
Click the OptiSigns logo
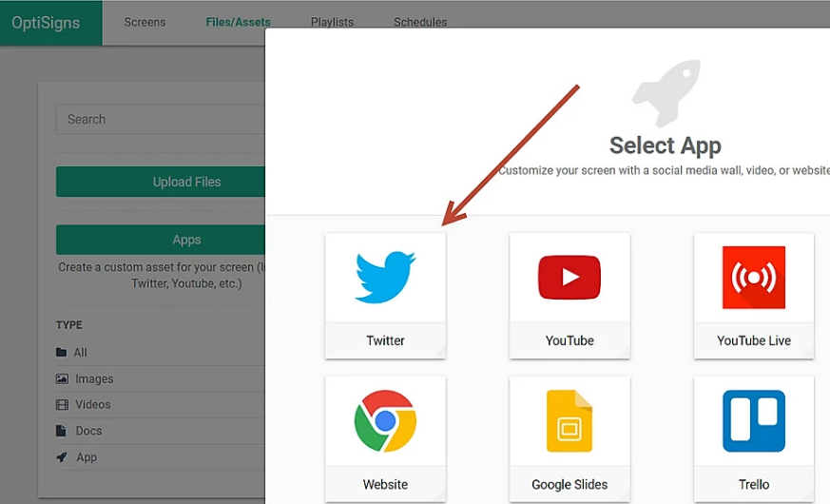pyautogui.click(x=46, y=22)
